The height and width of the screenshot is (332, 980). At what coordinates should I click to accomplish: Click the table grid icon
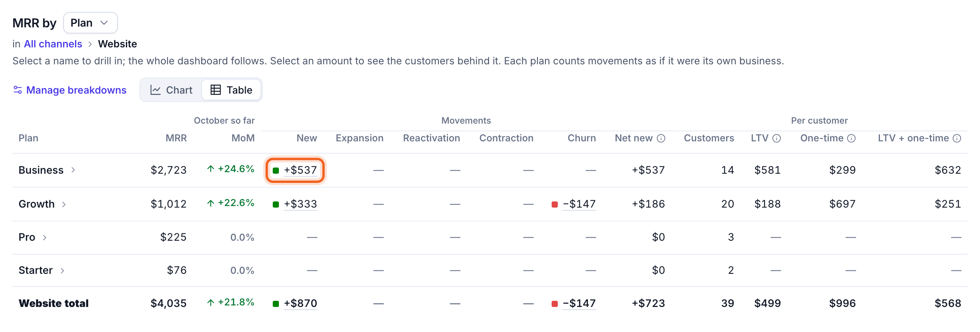(x=216, y=90)
